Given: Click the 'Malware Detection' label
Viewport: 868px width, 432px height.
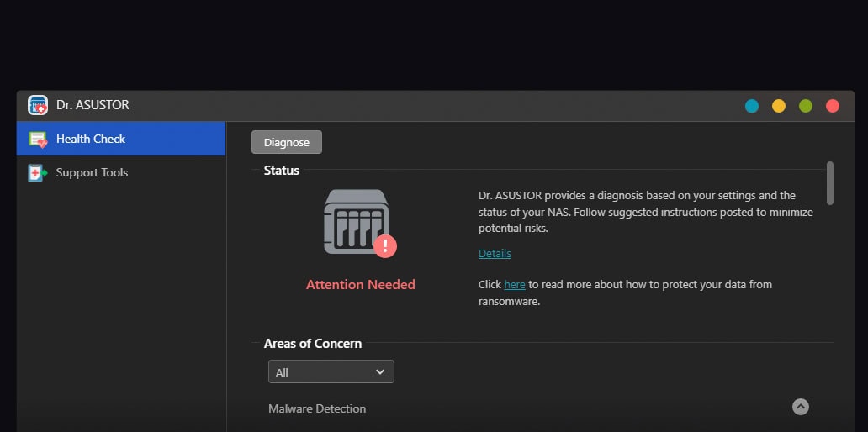Looking at the screenshot, I should tap(317, 408).
